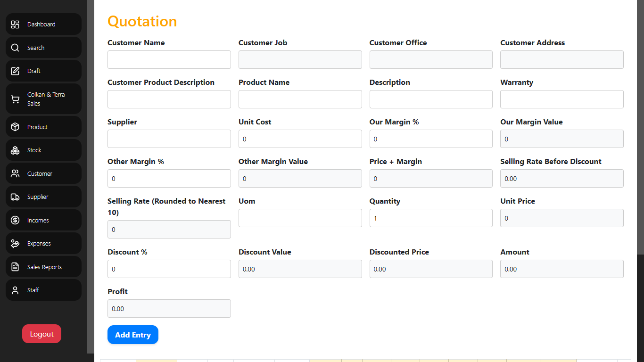Screen dimensions: 644x362
Task: Click the Customer Office field
Action: 431,60
